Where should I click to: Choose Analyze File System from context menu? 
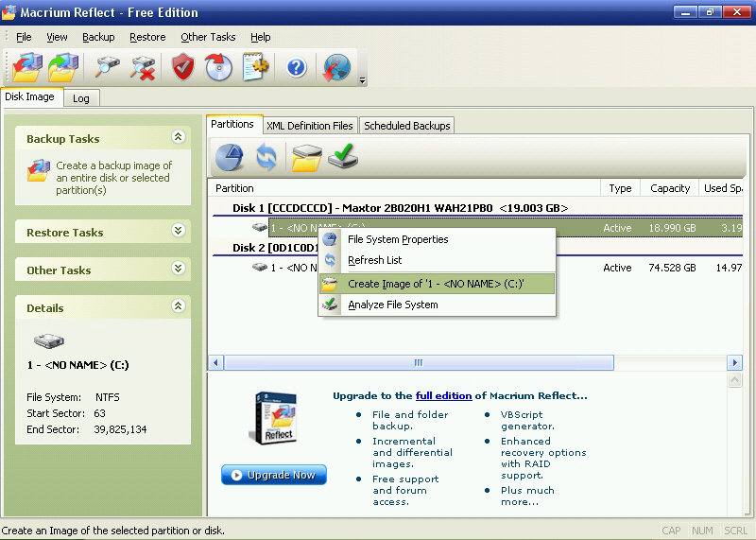click(437, 305)
